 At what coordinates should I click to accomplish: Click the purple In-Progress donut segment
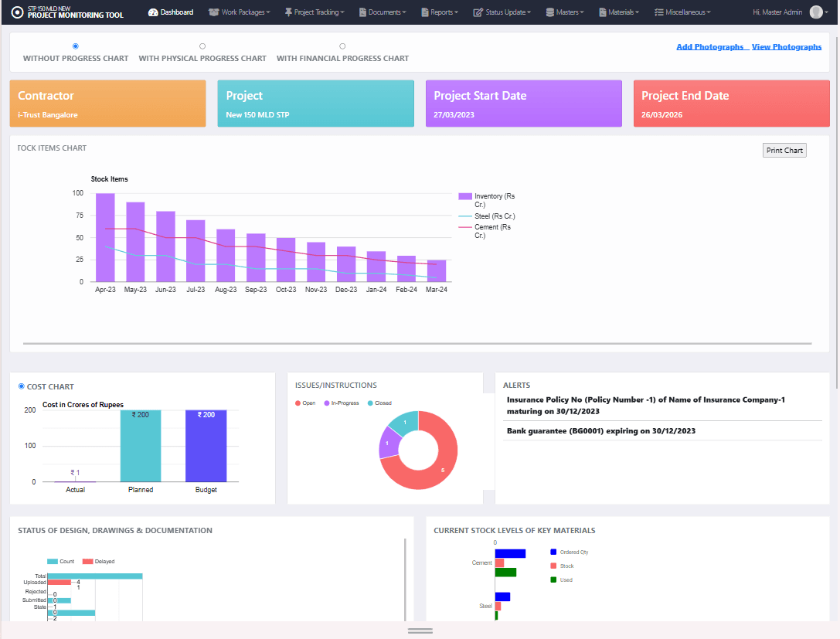[388, 443]
